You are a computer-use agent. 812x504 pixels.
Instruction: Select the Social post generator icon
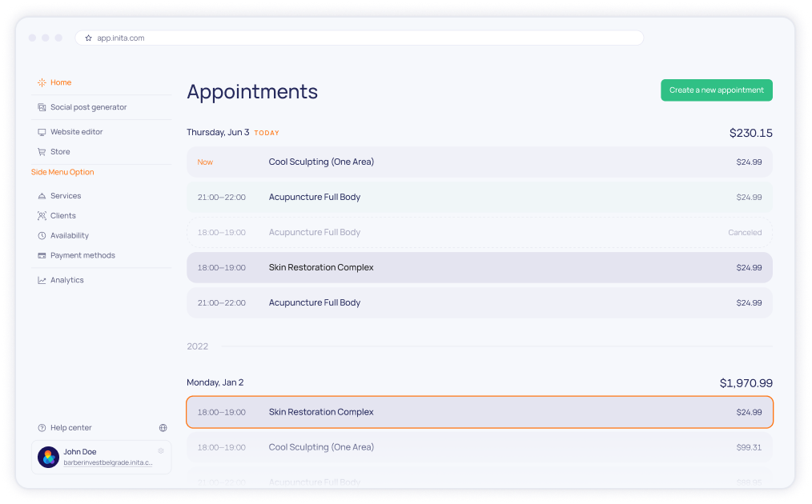[42, 107]
